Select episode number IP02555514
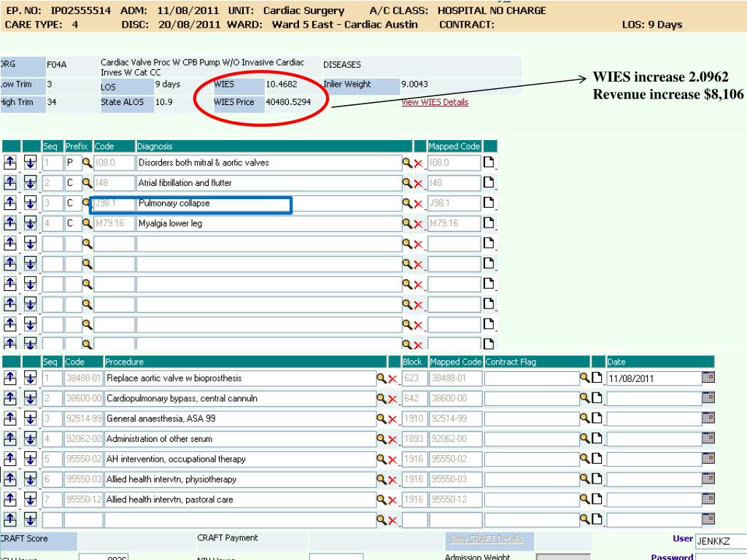747x560 pixels. (x=80, y=10)
